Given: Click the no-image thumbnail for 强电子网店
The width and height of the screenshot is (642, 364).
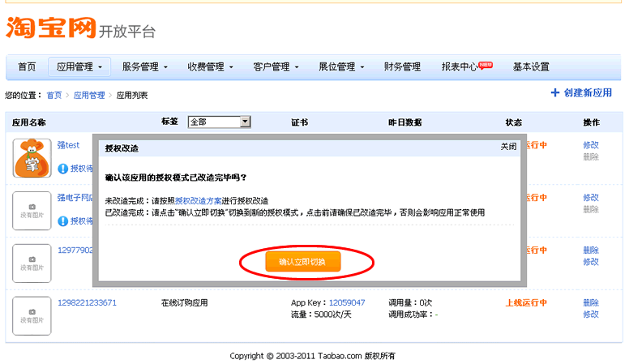Looking at the screenshot, I should coord(32,211).
